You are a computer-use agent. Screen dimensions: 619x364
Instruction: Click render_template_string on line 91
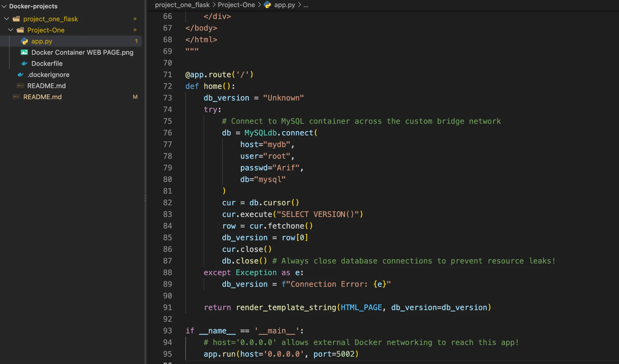point(286,308)
